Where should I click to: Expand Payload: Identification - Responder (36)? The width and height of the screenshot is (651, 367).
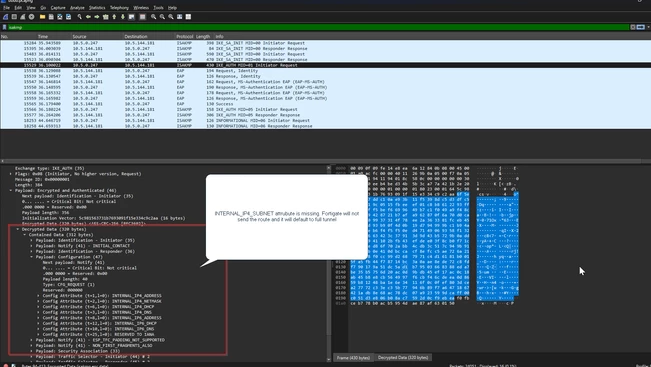pos(32,251)
